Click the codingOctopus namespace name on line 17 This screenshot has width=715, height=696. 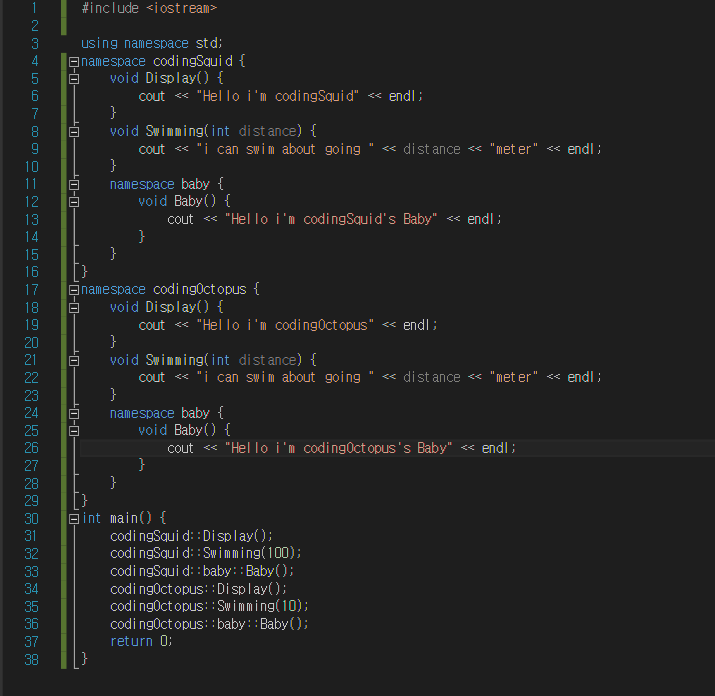pos(200,289)
